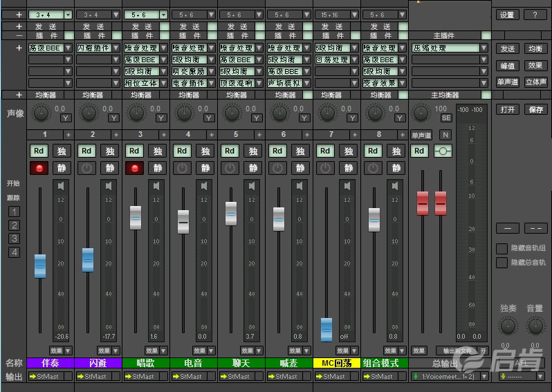Screen dimensions: 552x392
Task: Click the Y button under channel 1 pan
Action: pos(66,118)
